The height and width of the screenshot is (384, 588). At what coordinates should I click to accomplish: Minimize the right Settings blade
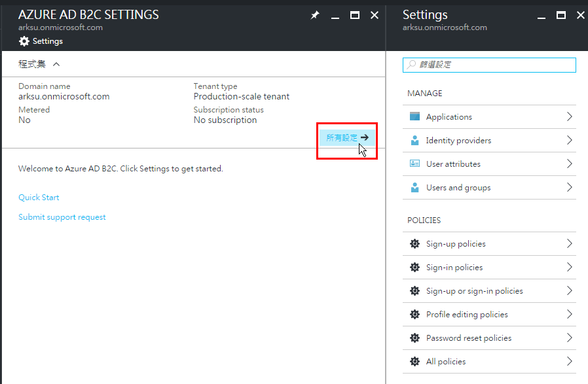pos(541,18)
